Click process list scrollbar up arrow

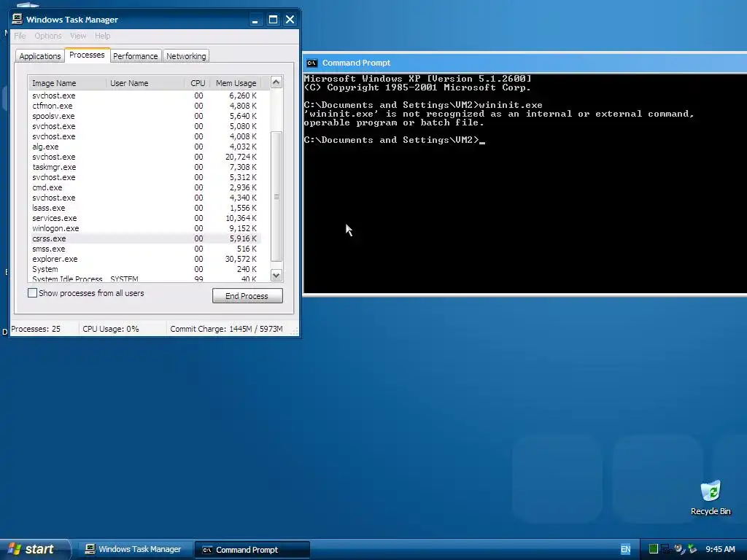click(276, 82)
